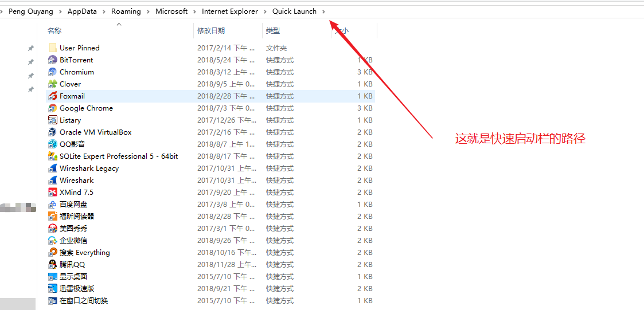Viewport: 644px width, 310px height.
Task: Select the 2018/5/24 date of BitTorrent
Action: pos(226,60)
